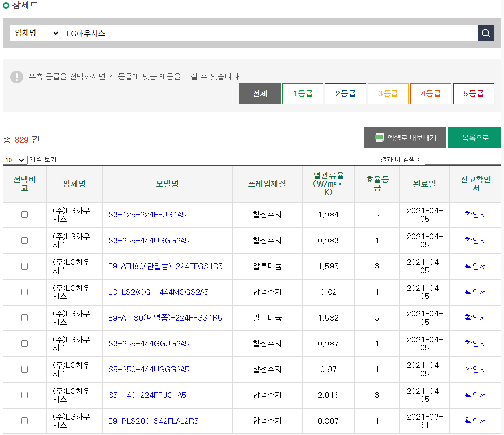Open model link S5-250-444UGGG2A5
504x435 pixels.
[148, 369]
